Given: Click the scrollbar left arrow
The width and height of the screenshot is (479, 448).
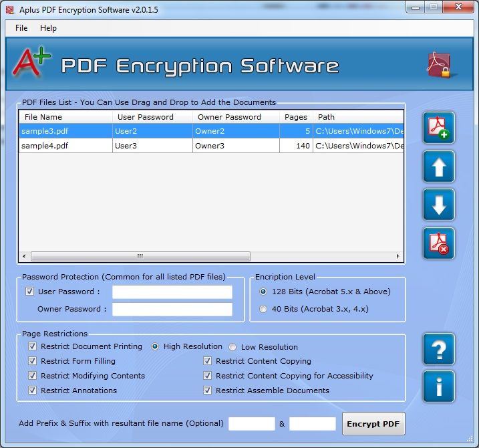Looking at the screenshot, I should [24, 256].
